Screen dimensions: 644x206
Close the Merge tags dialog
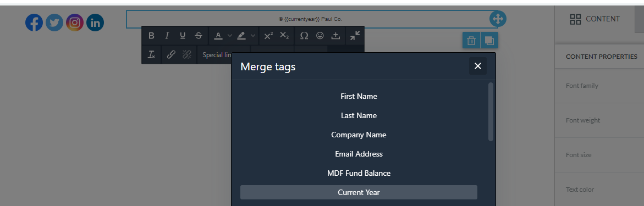point(478,66)
